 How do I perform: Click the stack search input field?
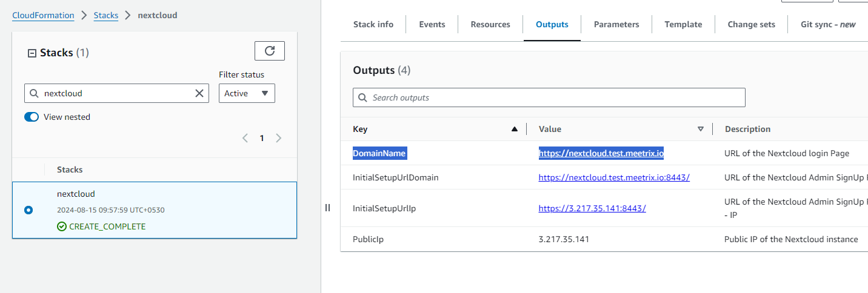(x=116, y=93)
